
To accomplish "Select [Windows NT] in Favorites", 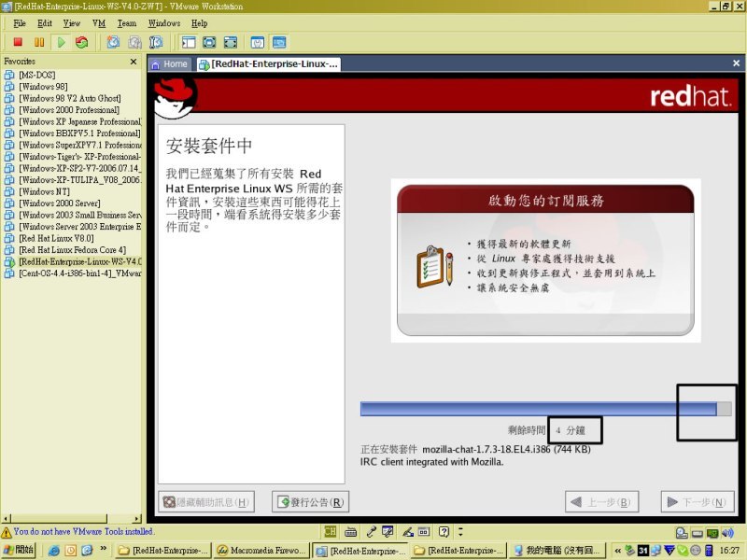I will [x=44, y=191].
